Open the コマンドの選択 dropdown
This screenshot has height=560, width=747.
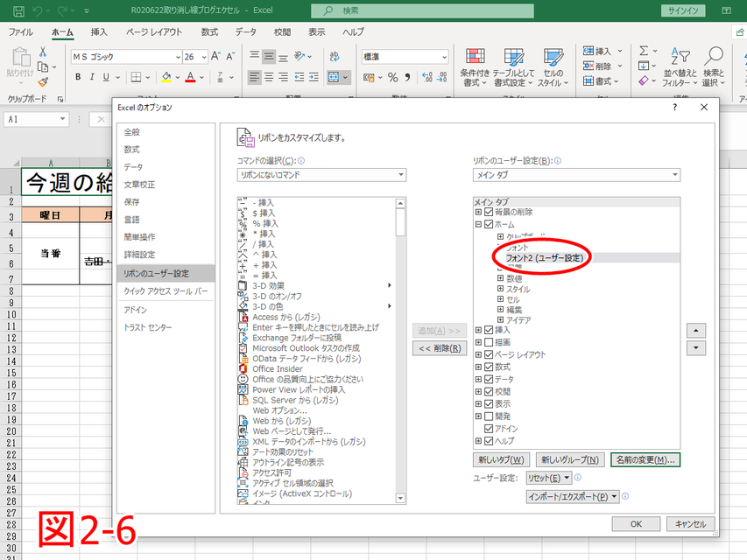point(321,175)
